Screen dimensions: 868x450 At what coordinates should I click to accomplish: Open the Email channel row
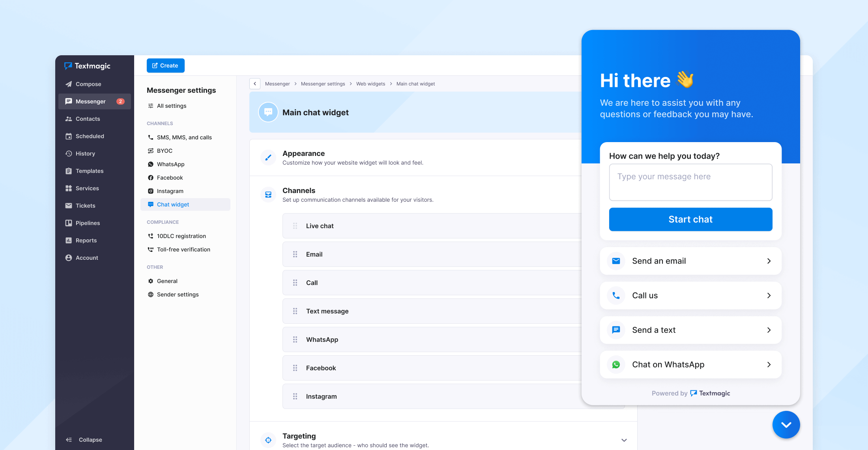click(x=432, y=254)
